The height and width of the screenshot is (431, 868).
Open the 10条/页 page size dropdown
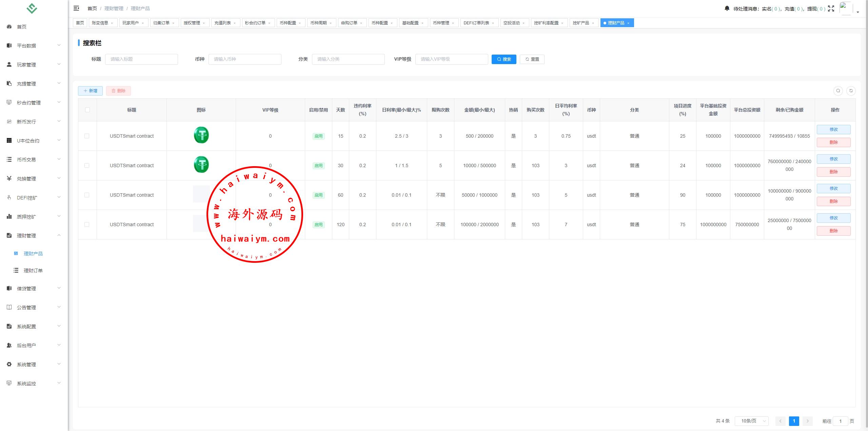(751, 421)
